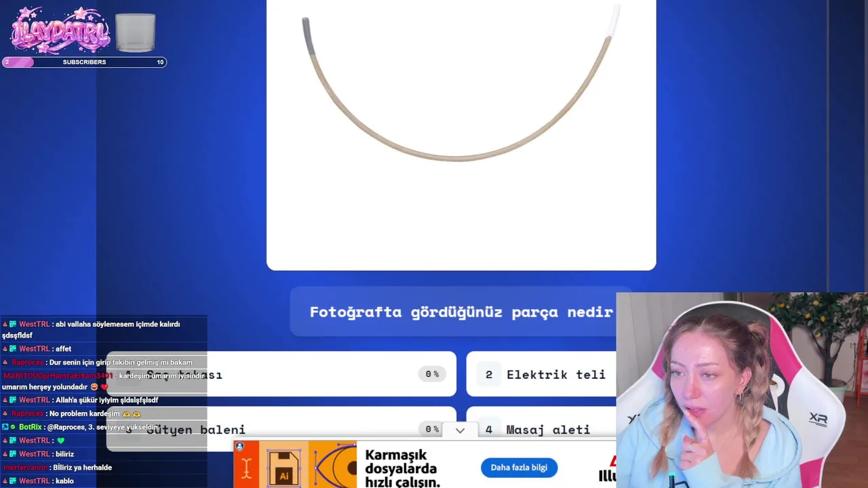Select the first answer option (top-left card)

281,374
